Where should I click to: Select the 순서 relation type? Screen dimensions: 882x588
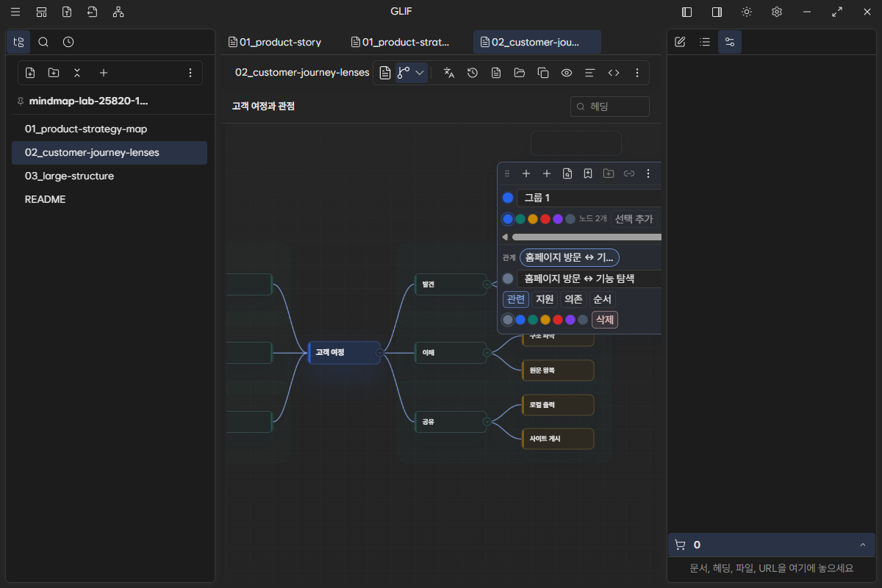(602, 299)
